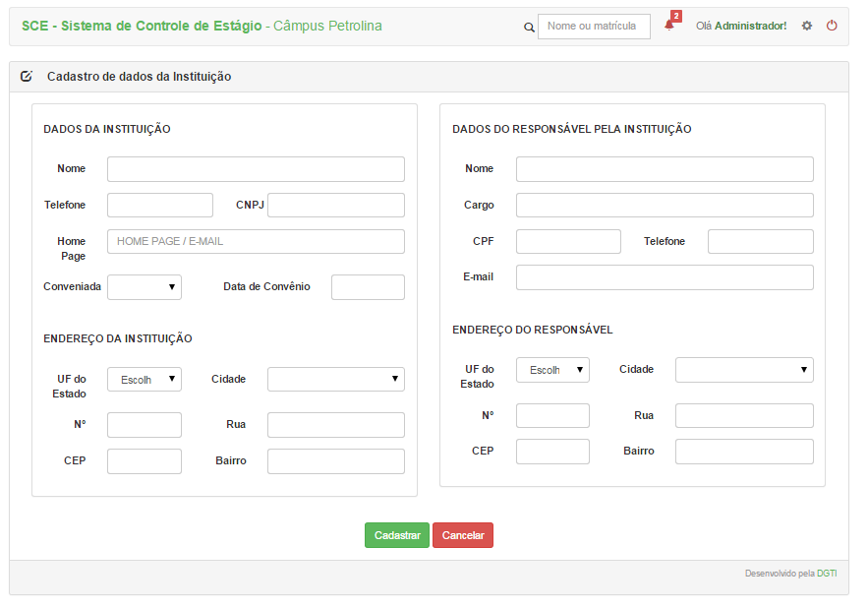Open institution UF do Estado dropdown
This screenshot has width=868, height=607.
coord(145,380)
